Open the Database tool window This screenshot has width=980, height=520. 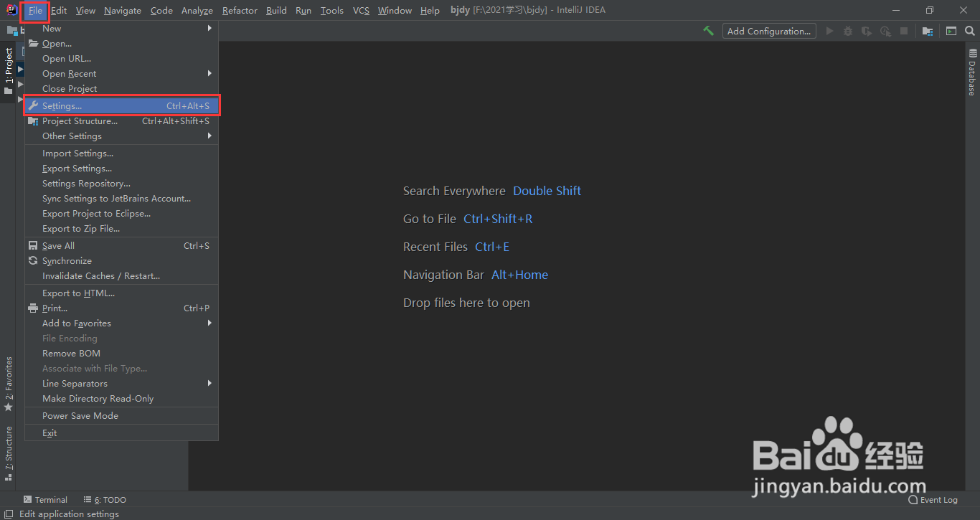972,72
